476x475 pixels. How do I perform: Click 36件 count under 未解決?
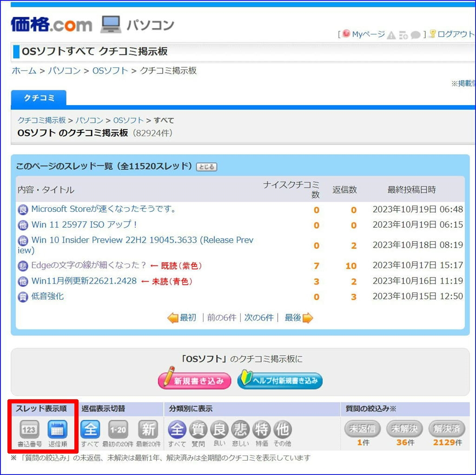click(405, 442)
